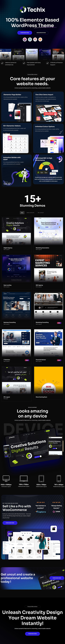The width and height of the screenshot is (65, 644).
Task: Click the 'Looks amazing on any device' heading
Action: (32, 414)
